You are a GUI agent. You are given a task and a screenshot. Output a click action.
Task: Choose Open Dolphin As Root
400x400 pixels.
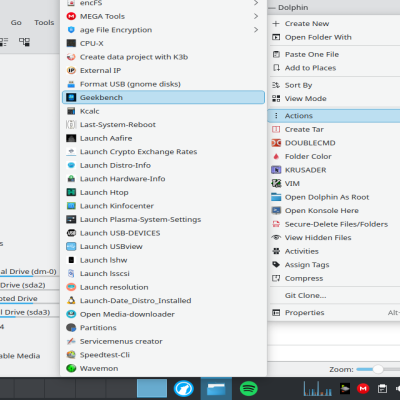tap(334, 197)
